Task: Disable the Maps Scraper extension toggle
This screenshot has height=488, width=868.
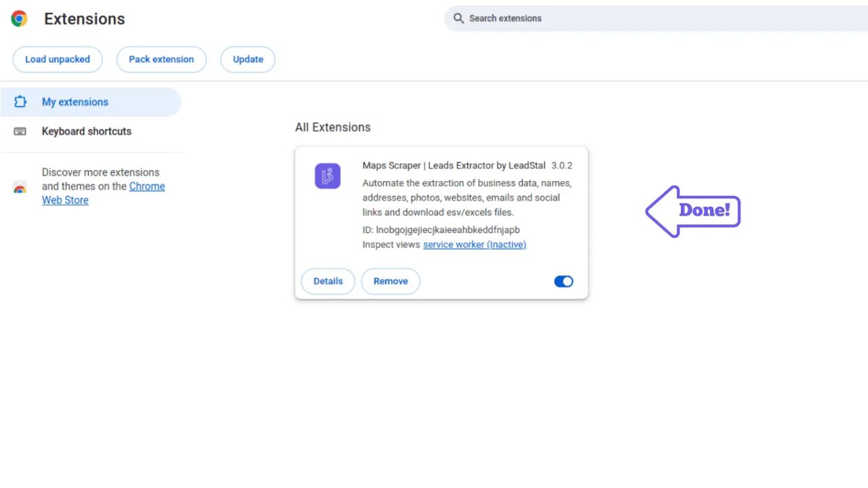Action: coord(564,281)
